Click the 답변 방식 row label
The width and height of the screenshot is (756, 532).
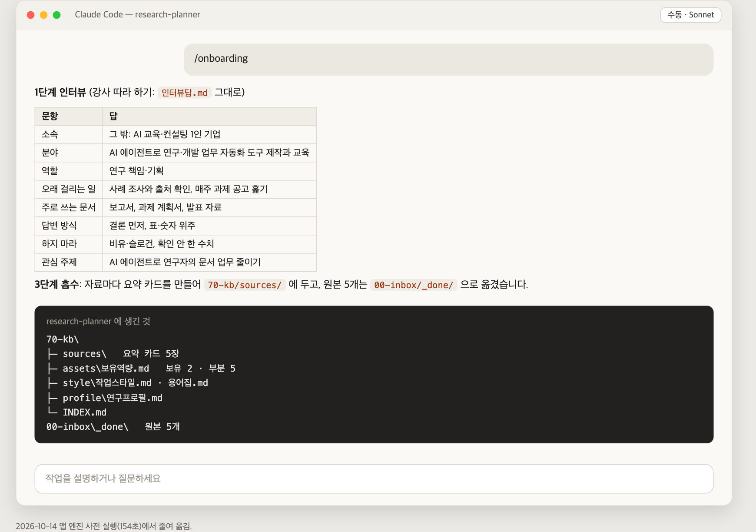[x=69, y=226]
